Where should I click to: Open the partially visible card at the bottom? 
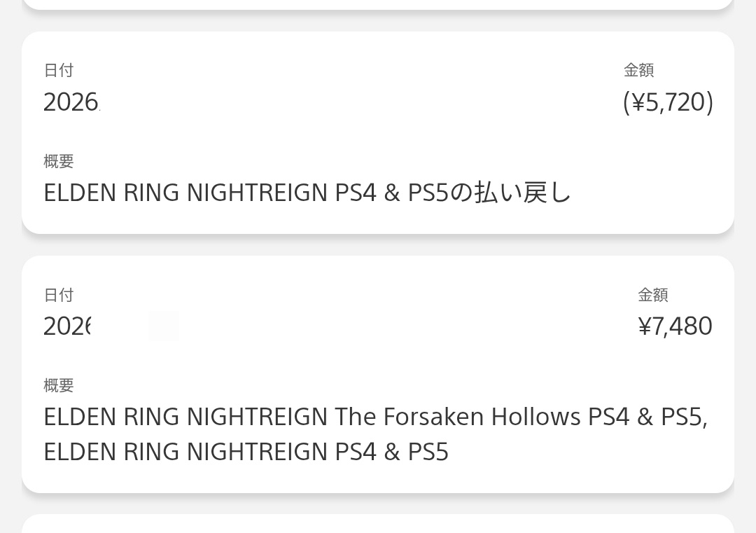(378, 525)
